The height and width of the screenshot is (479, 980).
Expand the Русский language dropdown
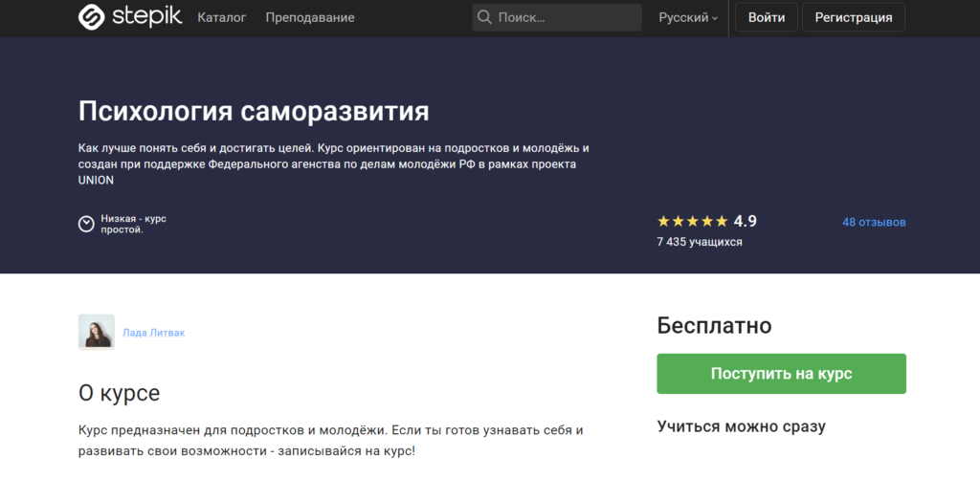click(x=687, y=17)
